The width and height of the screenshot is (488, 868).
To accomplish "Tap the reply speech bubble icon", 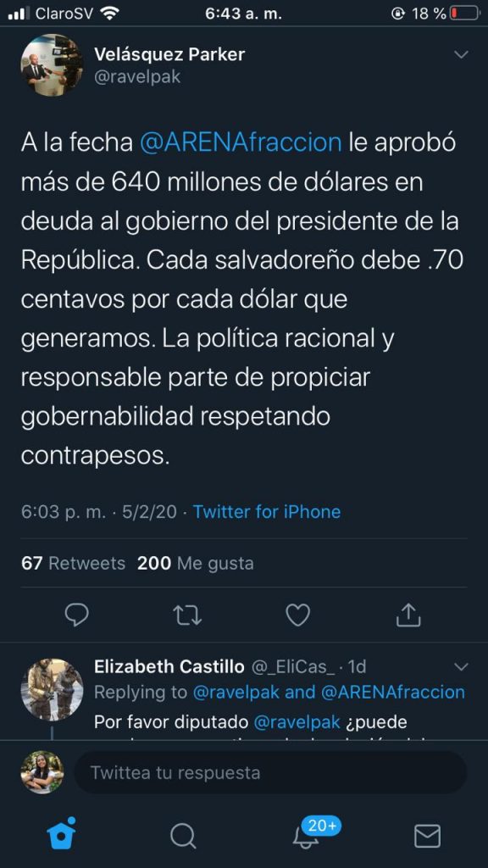I will (77, 615).
